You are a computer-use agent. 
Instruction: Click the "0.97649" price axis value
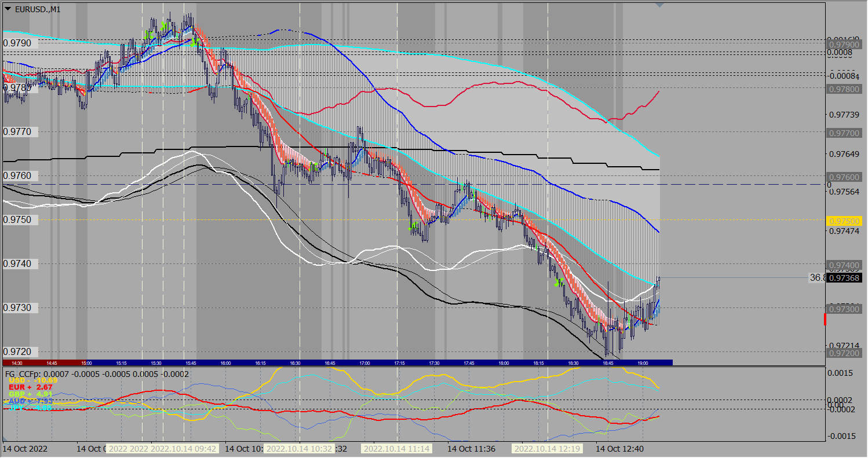[845, 154]
